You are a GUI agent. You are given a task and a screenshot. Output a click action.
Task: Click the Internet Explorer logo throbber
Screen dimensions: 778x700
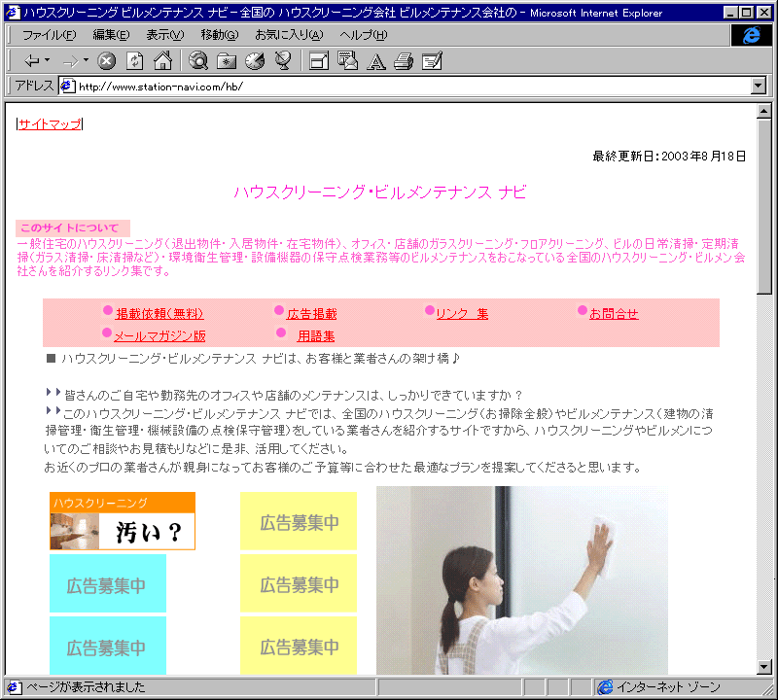(751, 35)
